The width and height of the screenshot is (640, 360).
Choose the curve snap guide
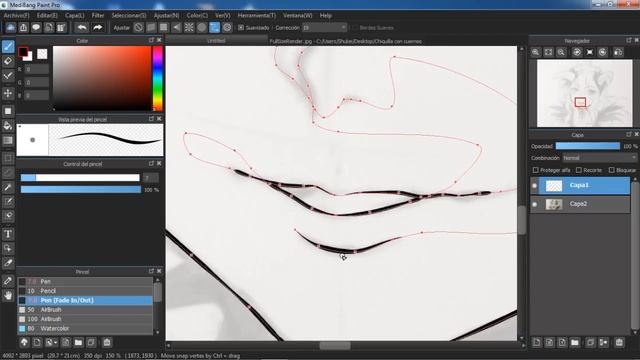coord(214,27)
